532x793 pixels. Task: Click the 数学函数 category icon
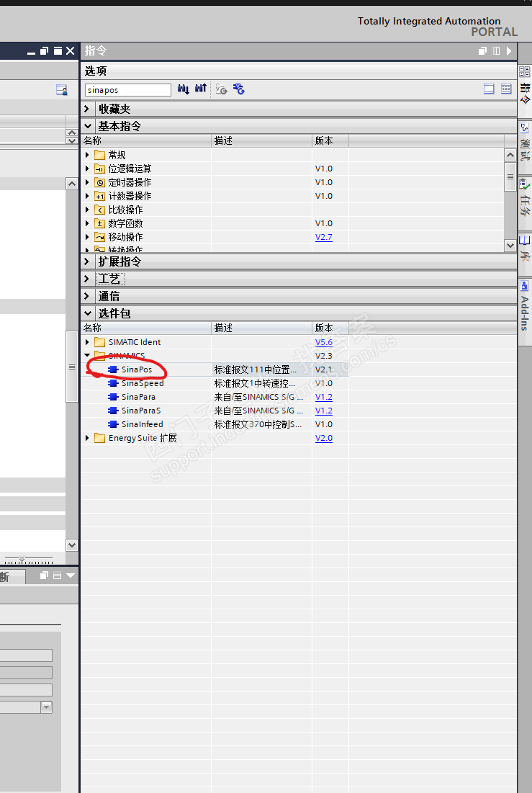click(x=99, y=223)
